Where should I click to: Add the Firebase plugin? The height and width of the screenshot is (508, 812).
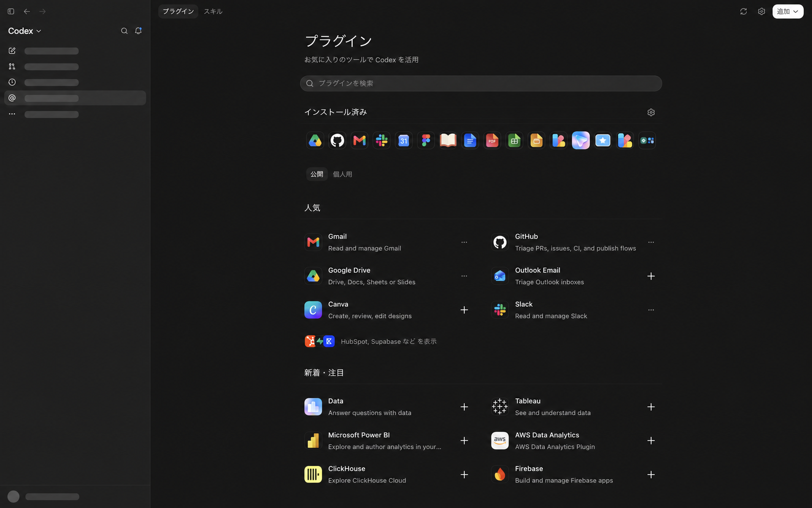(x=651, y=475)
